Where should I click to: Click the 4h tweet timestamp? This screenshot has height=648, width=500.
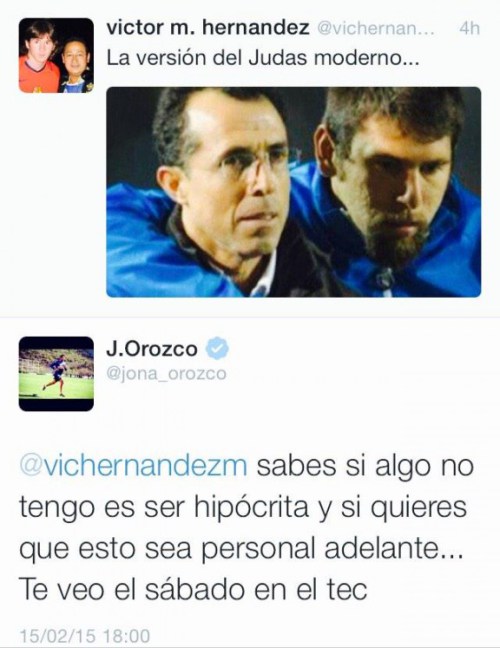pyautogui.click(x=469, y=29)
